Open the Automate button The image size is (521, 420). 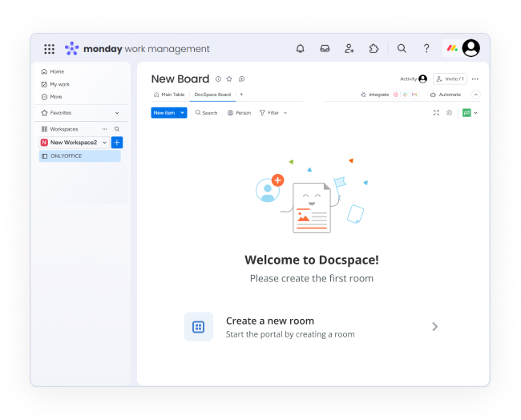tap(446, 95)
